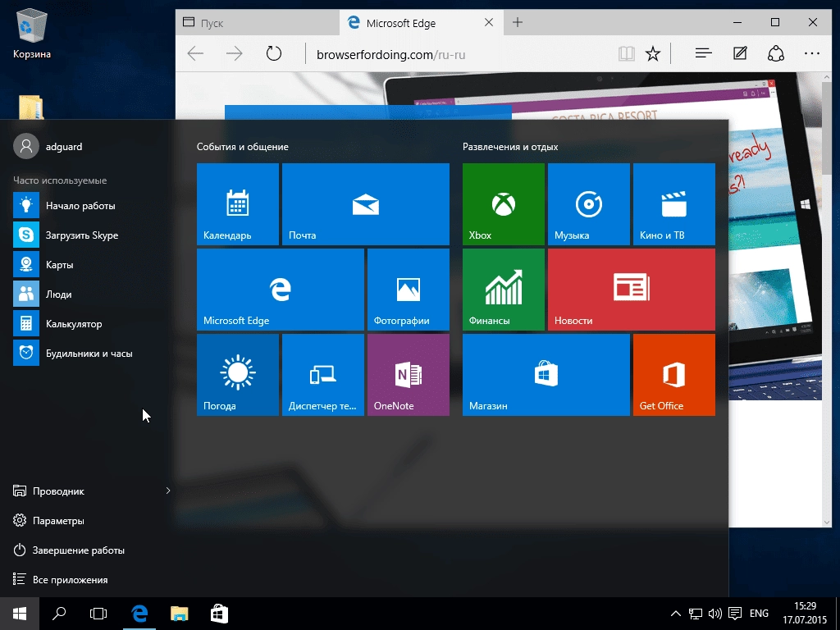Toggle Reading view in Edge

tap(626, 53)
